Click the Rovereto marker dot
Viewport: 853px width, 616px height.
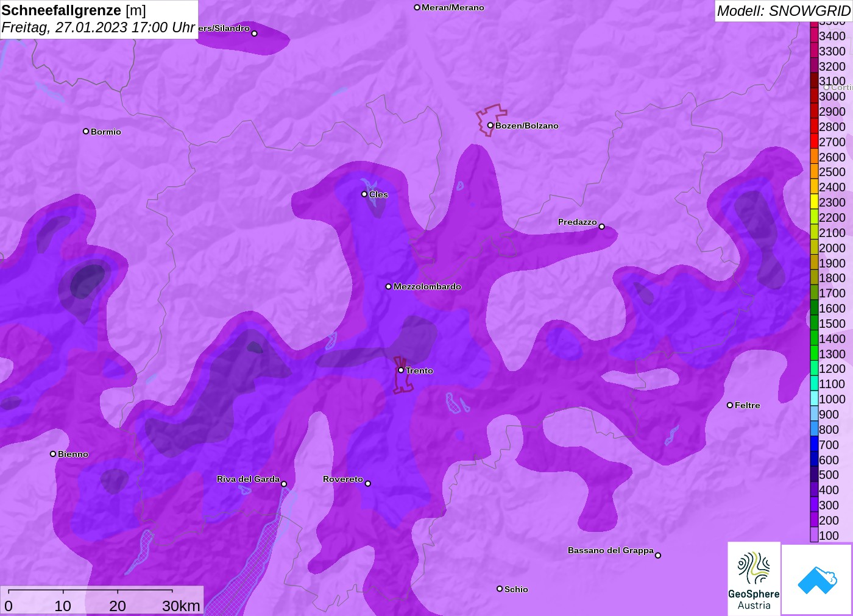tap(367, 484)
